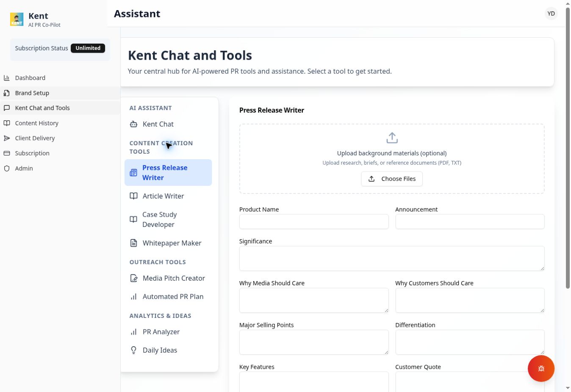Go to Brand Setup page

(x=60, y=93)
